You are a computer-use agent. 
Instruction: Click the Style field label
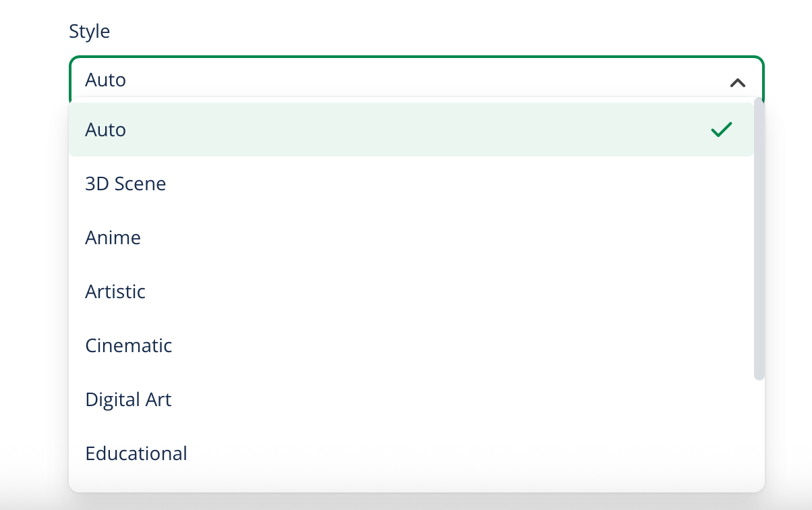(89, 31)
